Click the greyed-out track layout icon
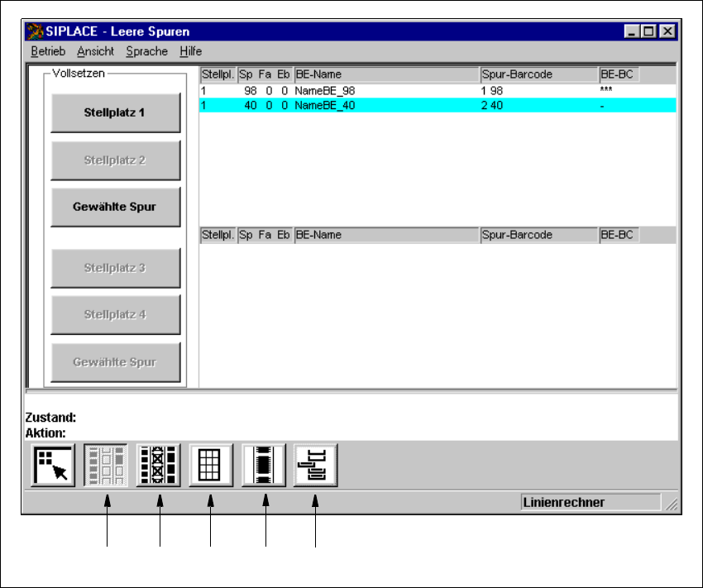Image resolution: width=703 pixels, height=588 pixels. pyautogui.click(x=106, y=466)
